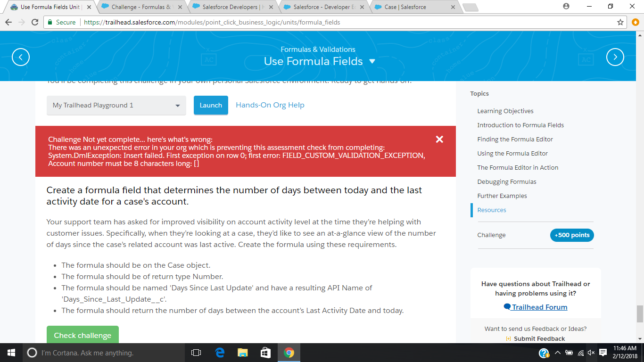Expand the Use Formula Fields unit dropdown

click(372, 61)
